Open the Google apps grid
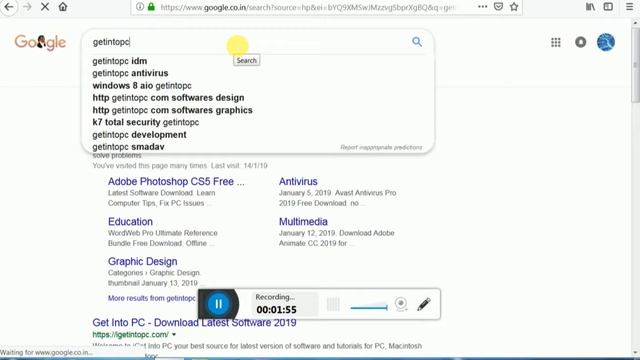 point(556,42)
